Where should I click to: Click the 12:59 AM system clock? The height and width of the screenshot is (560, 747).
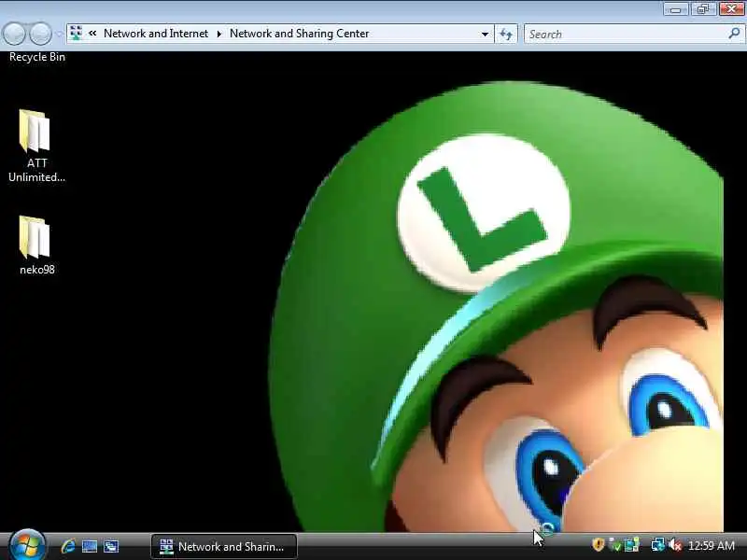tap(712, 545)
